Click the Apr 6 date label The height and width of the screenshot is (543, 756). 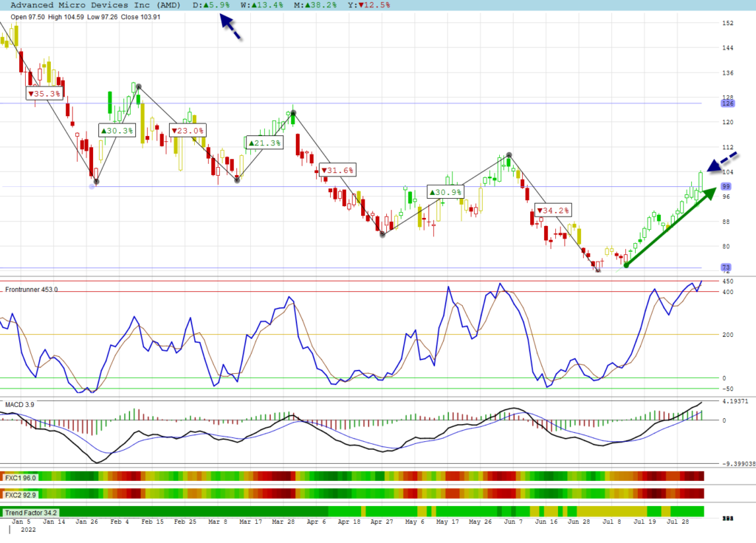click(316, 522)
